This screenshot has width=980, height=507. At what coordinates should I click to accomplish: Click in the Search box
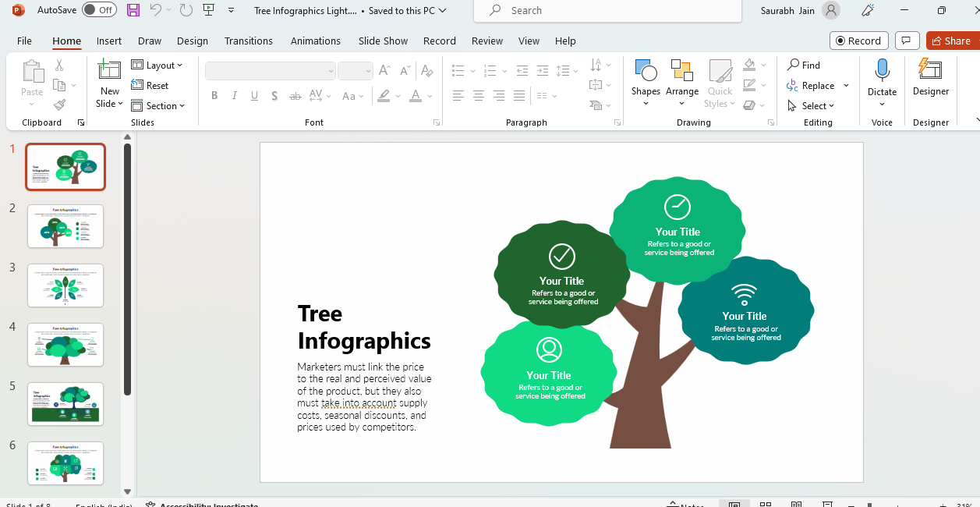pyautogui.click(x=607, y=11)
